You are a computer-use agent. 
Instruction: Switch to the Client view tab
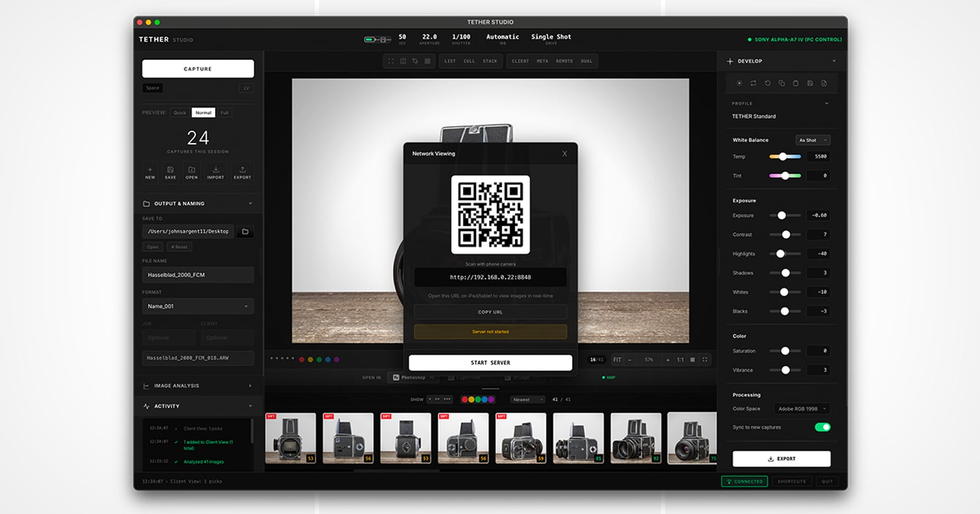tap(520, 61)
